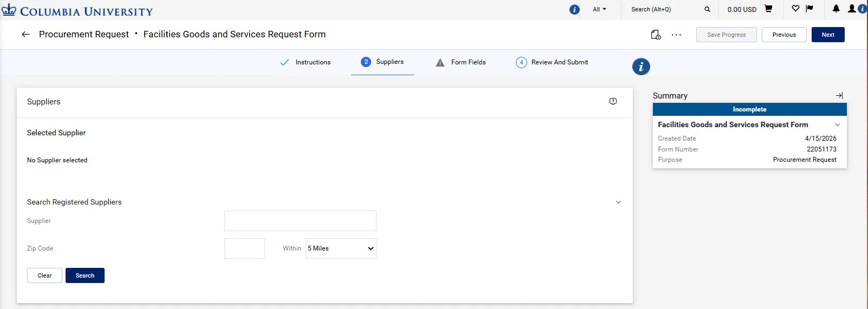Click the Suppliers panel help question icon

pyautogui.click(x=613, y=101)
